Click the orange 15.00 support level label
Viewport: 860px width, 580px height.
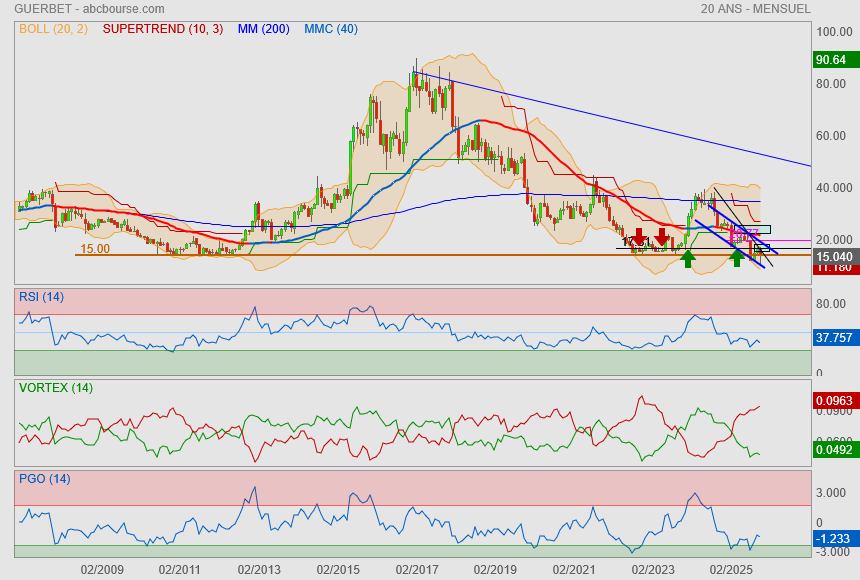[95, 248]
